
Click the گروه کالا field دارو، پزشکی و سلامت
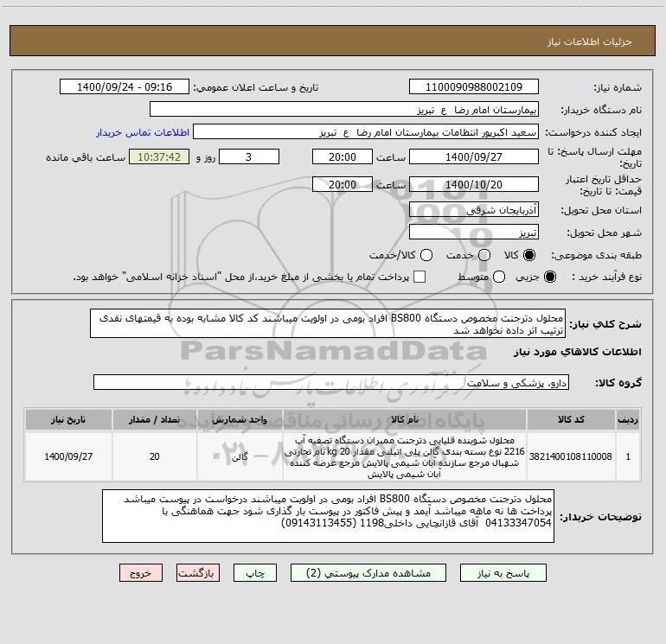331,382
